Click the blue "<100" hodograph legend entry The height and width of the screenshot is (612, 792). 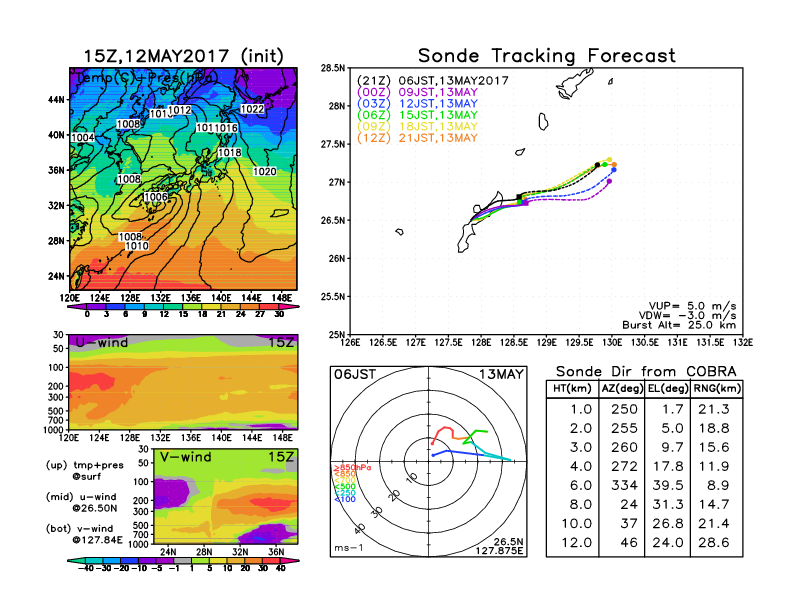(x=345, y=499)
